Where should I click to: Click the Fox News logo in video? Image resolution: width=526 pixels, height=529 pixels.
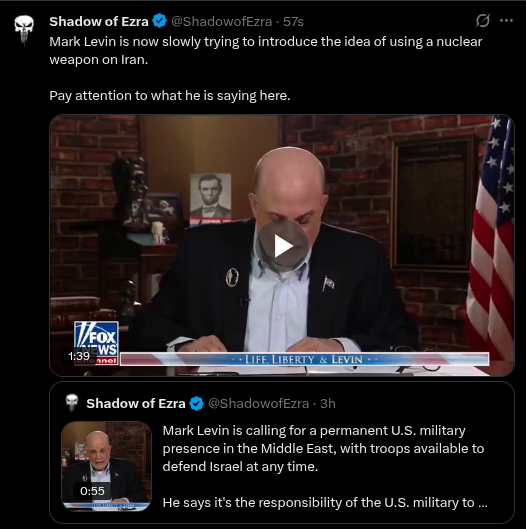click(x=96, y=342)
